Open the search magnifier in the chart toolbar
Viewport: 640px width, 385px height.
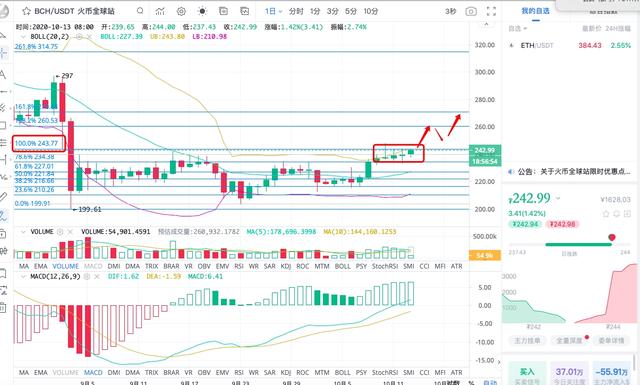pos(140,11)
